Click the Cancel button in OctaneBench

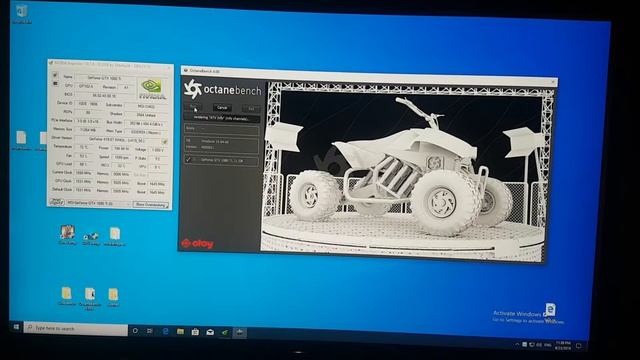(222, 108)
